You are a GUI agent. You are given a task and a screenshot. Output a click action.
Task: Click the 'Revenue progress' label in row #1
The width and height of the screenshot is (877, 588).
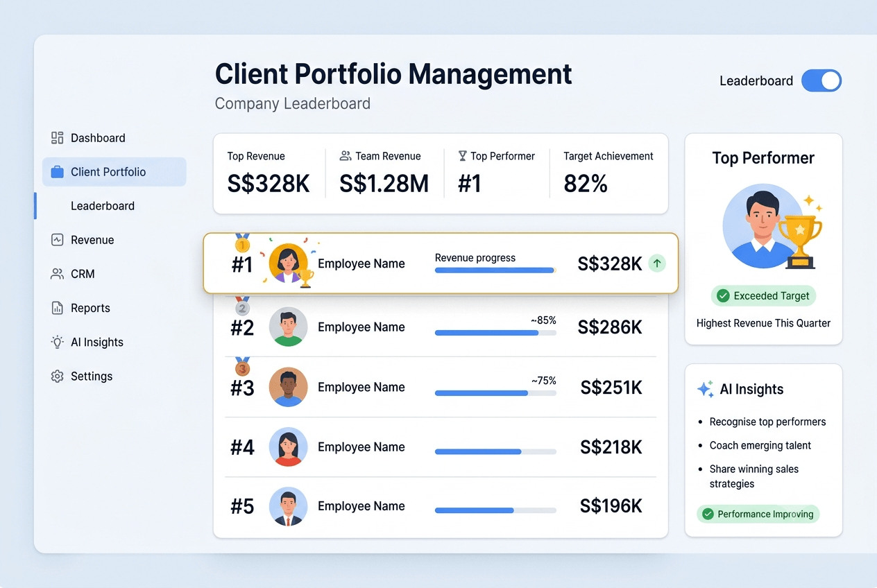coord(475,258)
